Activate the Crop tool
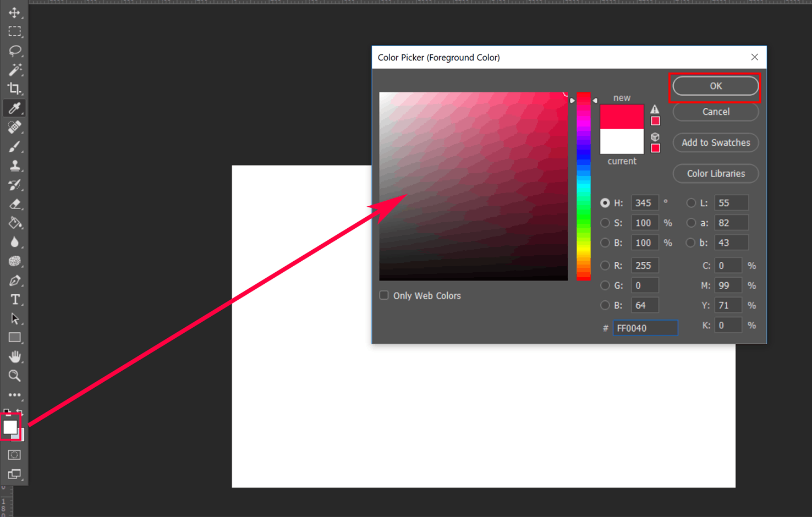Screen dimensions: 812x517 click(14, 89)
